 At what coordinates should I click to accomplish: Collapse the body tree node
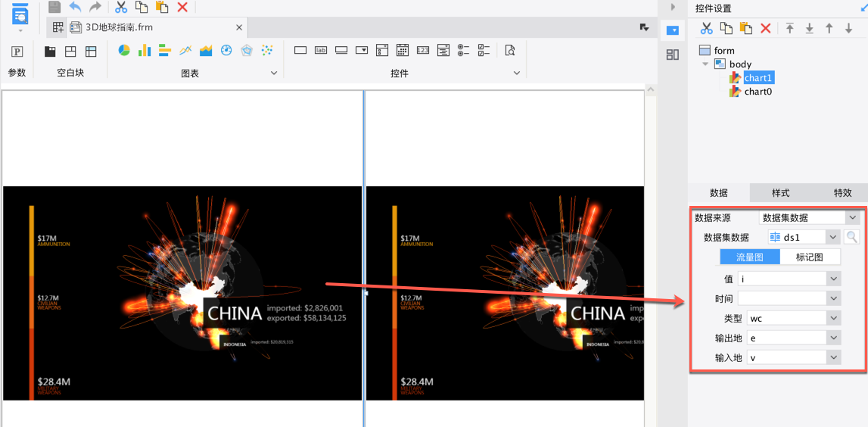[706, 64]
